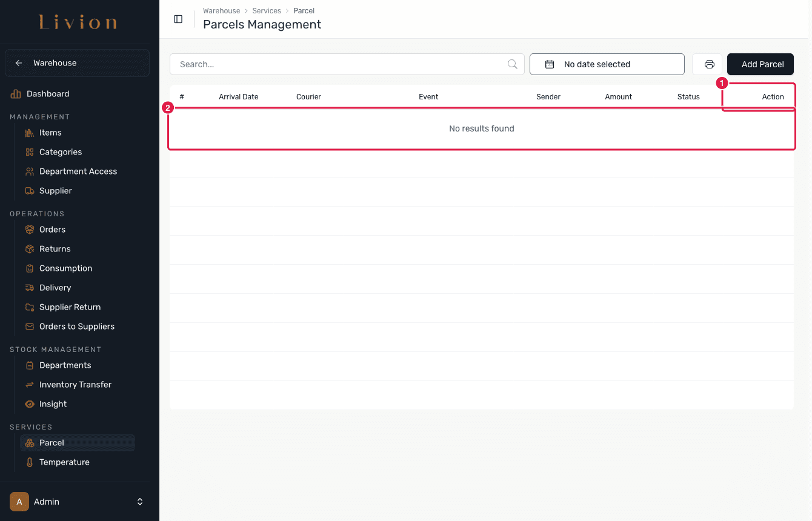Click the Warehouse breadcrumb link

tap(221, 11)
